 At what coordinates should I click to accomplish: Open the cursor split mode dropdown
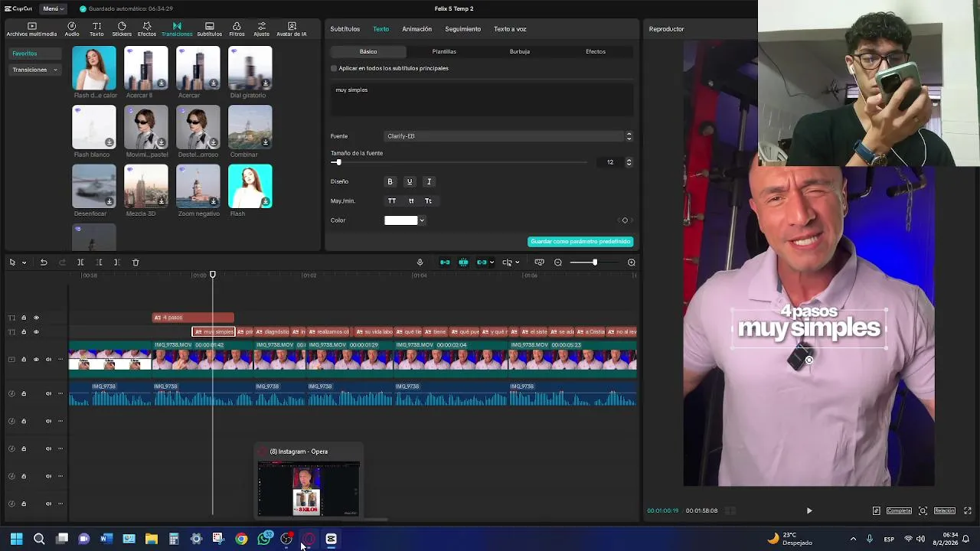pos(518,262)
